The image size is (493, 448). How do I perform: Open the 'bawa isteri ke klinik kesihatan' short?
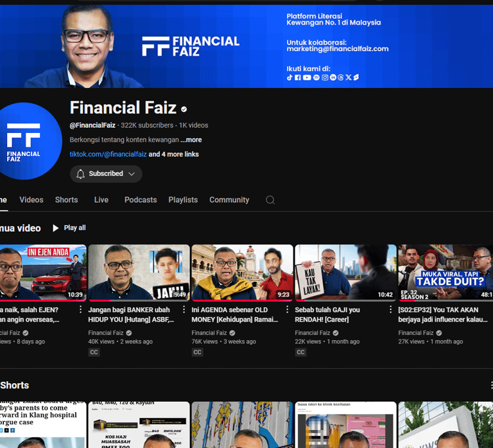(x=346, y=425)
